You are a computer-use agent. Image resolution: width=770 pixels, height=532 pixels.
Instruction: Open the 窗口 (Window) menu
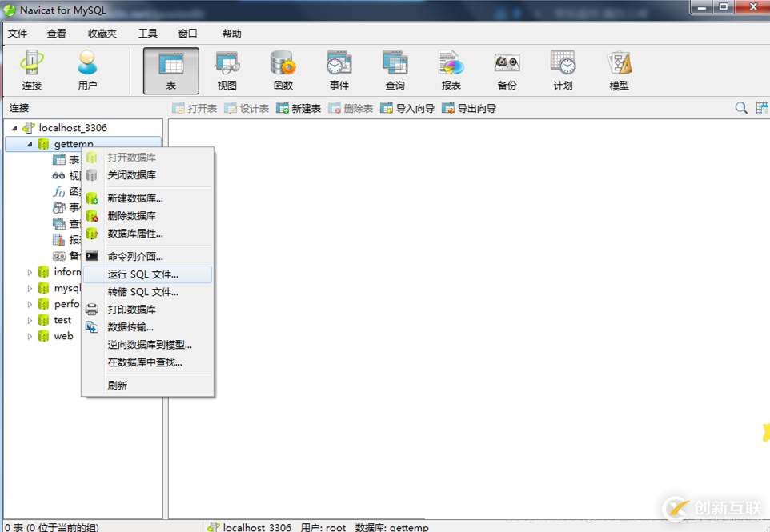(x=187, y=34)
